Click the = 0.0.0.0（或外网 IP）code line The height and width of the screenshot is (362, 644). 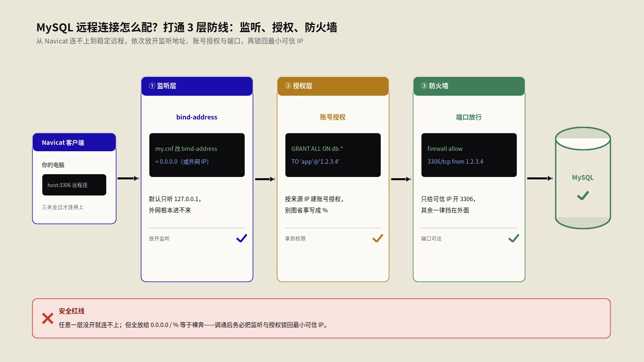coord(182,162)
